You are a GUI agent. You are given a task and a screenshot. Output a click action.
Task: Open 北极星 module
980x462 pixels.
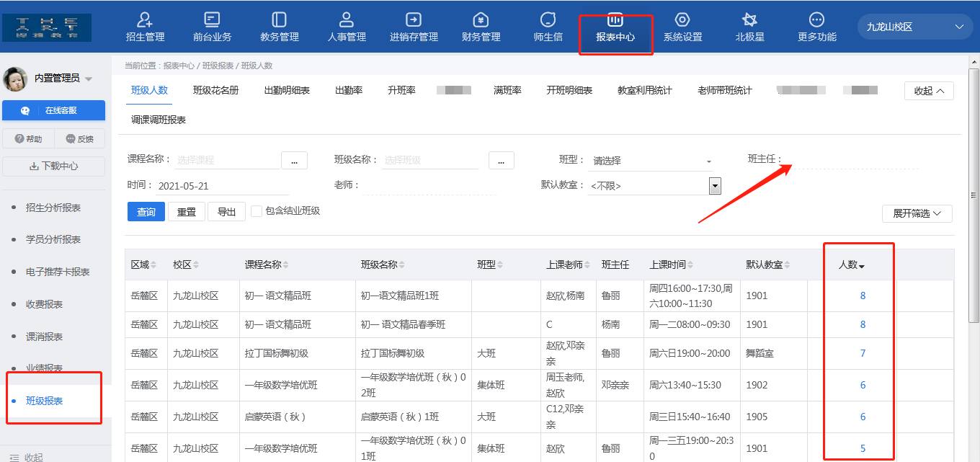click(749, 27)
